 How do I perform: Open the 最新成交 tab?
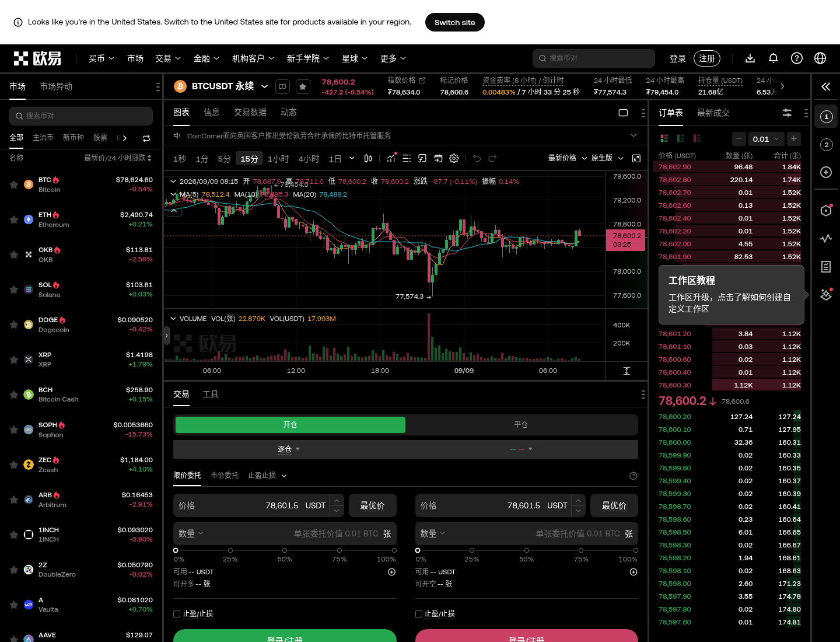pos(713,113)
